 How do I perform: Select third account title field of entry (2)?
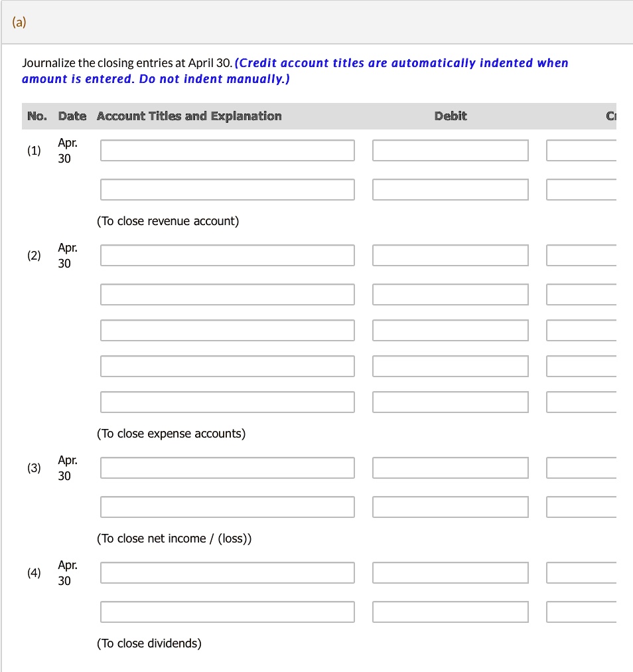pos(228,331)
